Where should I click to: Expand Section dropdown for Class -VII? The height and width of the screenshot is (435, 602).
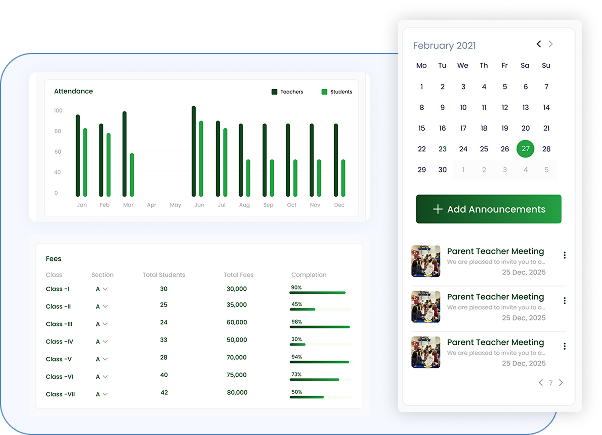(102, 394)
